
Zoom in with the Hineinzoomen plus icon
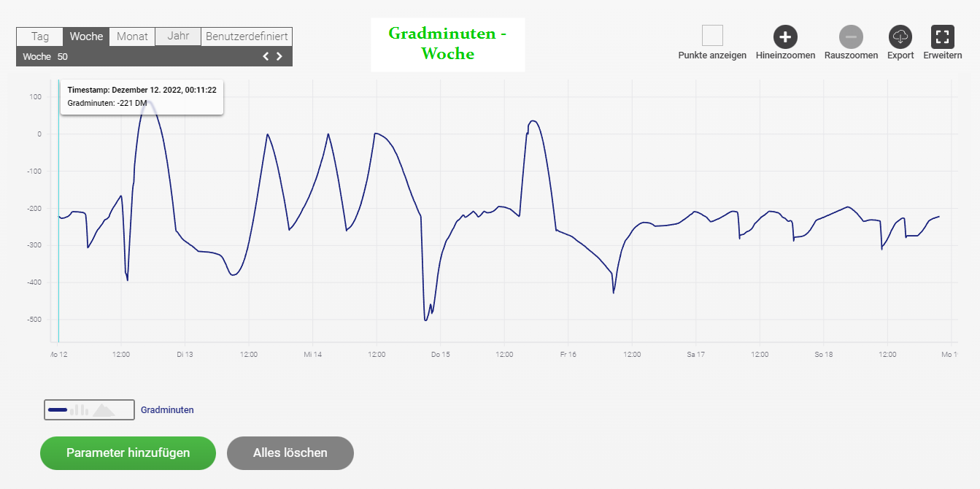(x=785, y=36)
